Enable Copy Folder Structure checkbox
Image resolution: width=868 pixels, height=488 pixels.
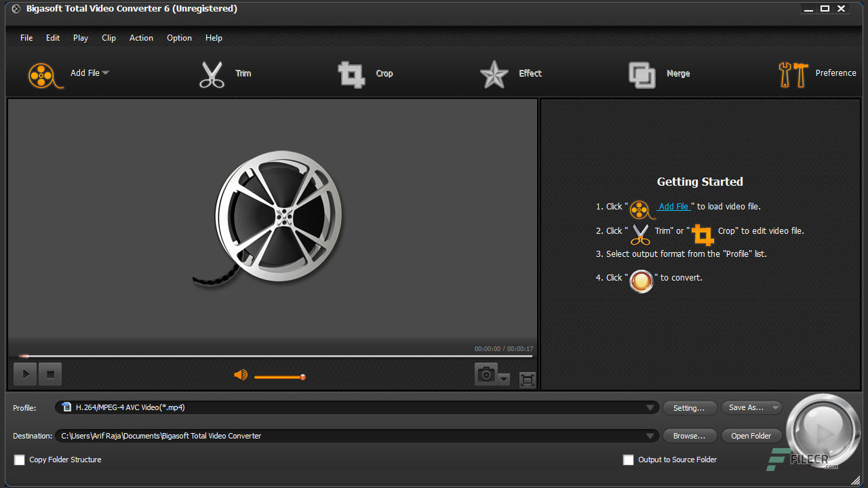(x=20, y=460)
